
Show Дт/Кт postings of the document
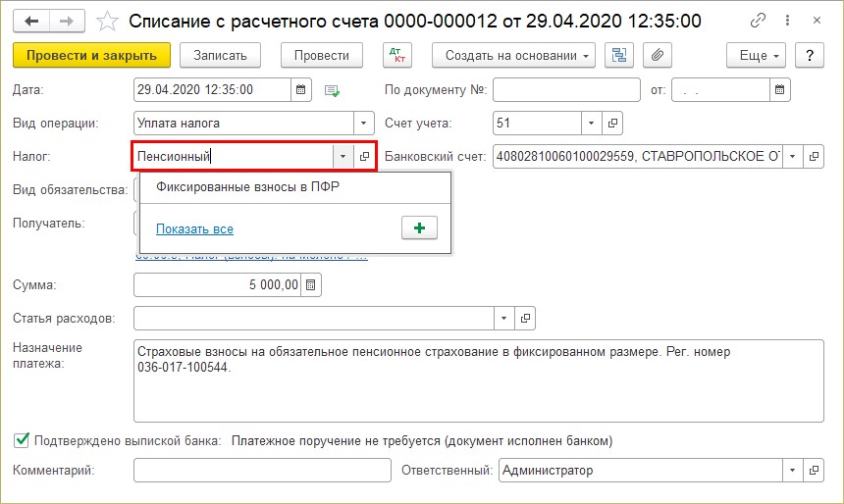tap(397, 56)
